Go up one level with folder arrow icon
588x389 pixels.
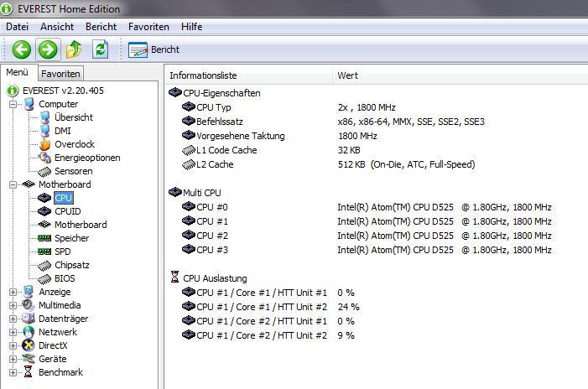click(x=74, y=49)
